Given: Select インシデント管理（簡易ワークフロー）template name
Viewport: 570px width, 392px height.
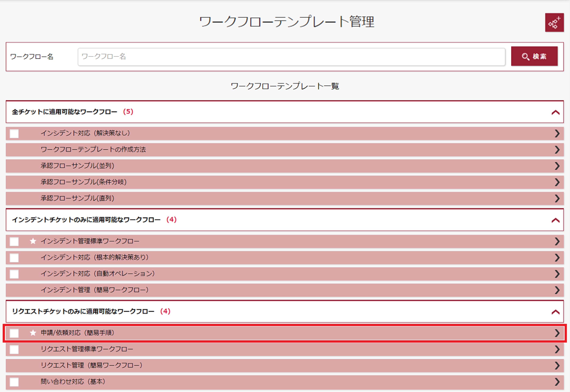Looking at the screenshot, I should click(x=95, y=290).
